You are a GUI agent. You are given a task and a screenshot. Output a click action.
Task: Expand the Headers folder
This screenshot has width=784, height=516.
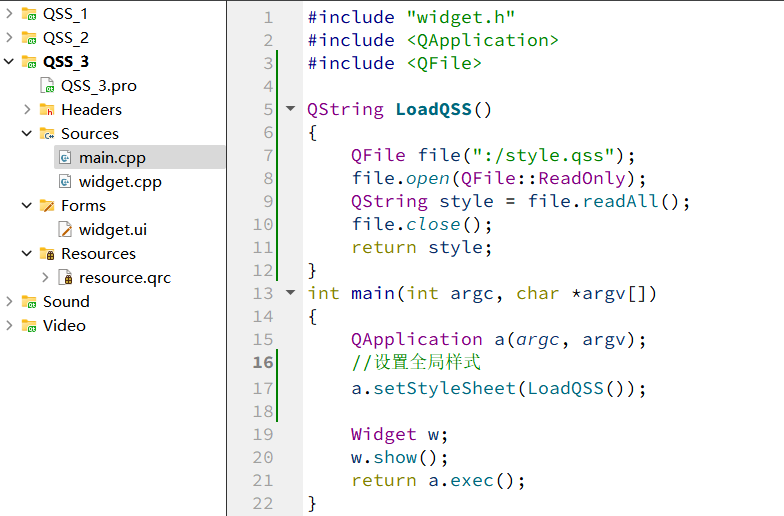[x=27, y=110]
